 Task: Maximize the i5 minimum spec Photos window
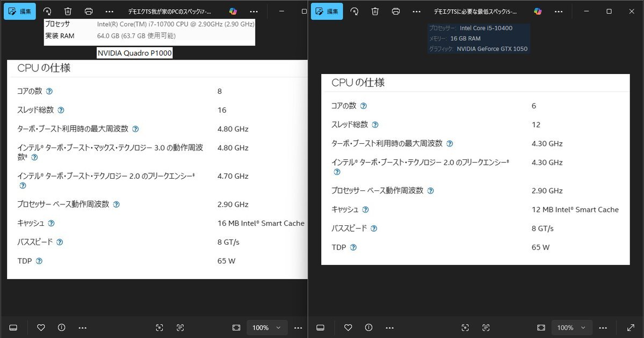tap(609, 11)
